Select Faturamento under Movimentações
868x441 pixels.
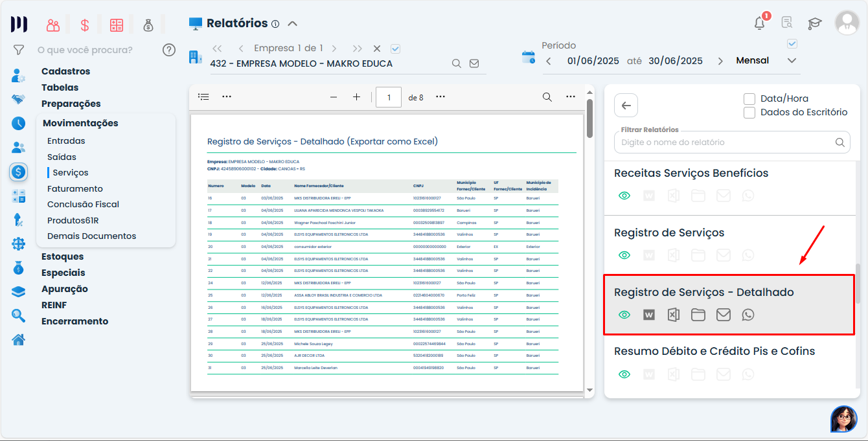click(74, 188)
